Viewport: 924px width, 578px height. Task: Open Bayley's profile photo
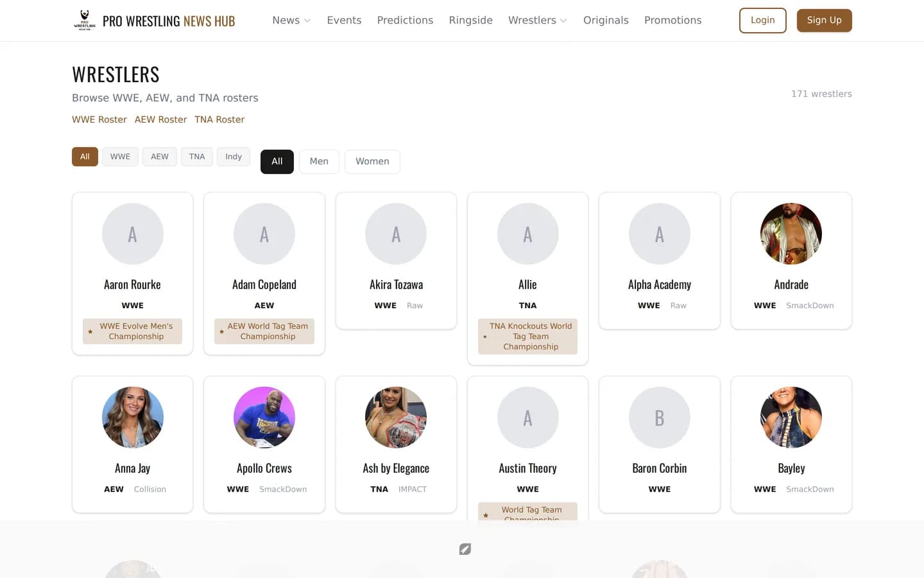791,417
